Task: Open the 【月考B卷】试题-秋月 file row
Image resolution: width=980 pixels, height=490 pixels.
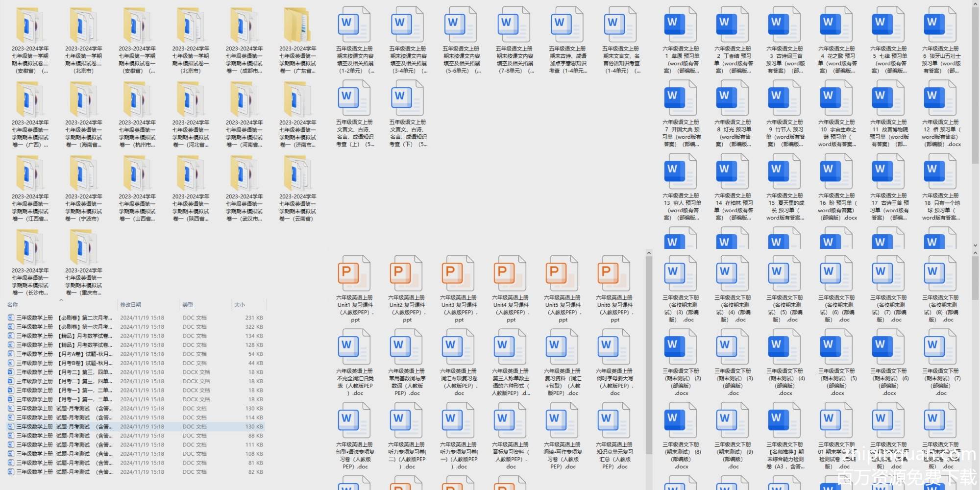Action: tap(136, 363)
